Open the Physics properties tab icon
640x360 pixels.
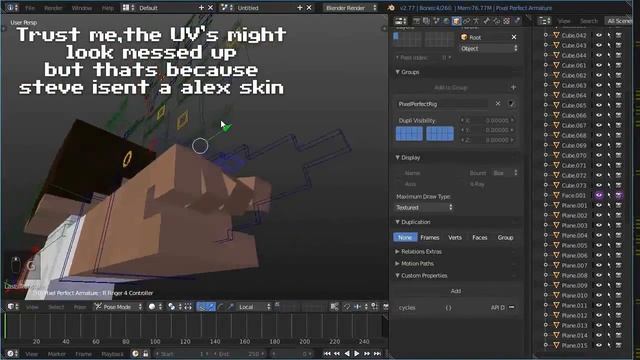click(517, 20)
